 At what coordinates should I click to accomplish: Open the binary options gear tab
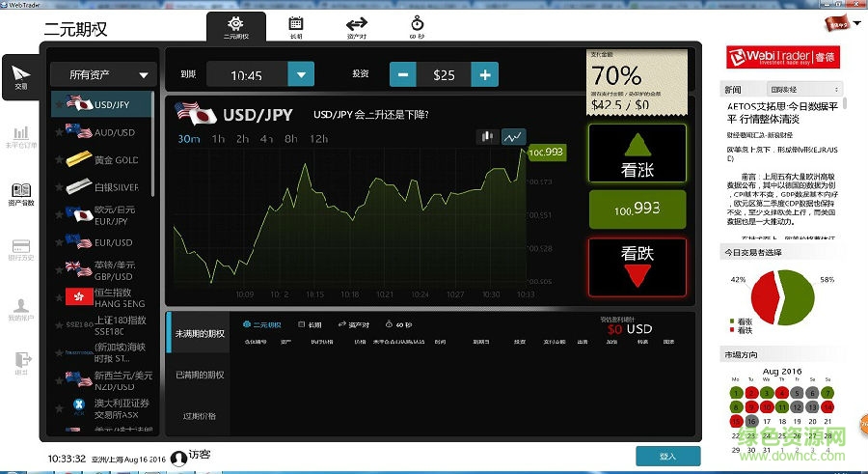click(x=236, y=27)
